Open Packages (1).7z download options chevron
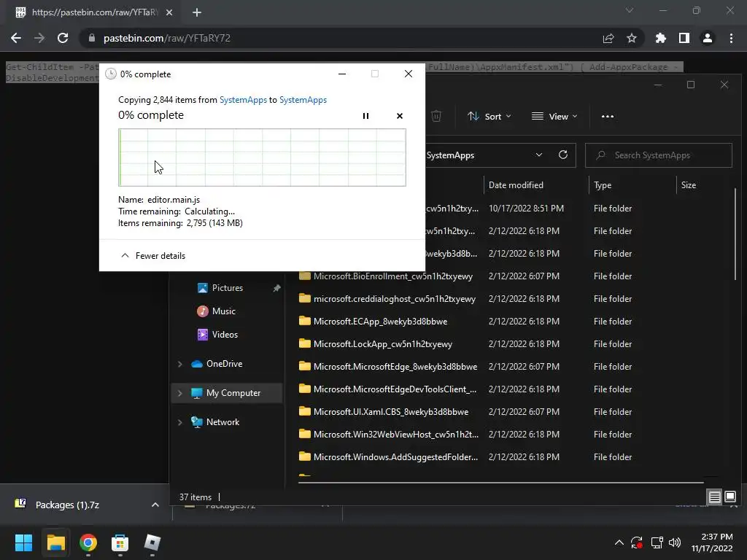The image size is (747, 560). click(x=155, y=505)
